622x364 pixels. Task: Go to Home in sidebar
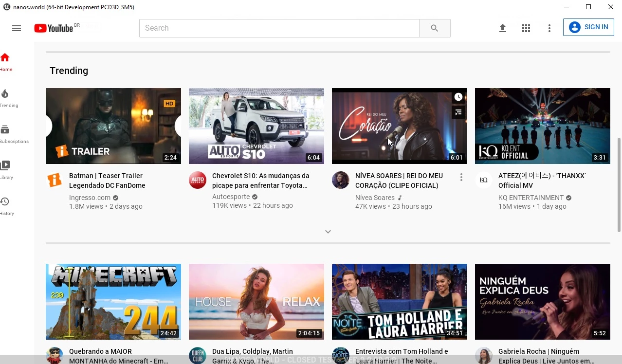click(x=6, y=63)
